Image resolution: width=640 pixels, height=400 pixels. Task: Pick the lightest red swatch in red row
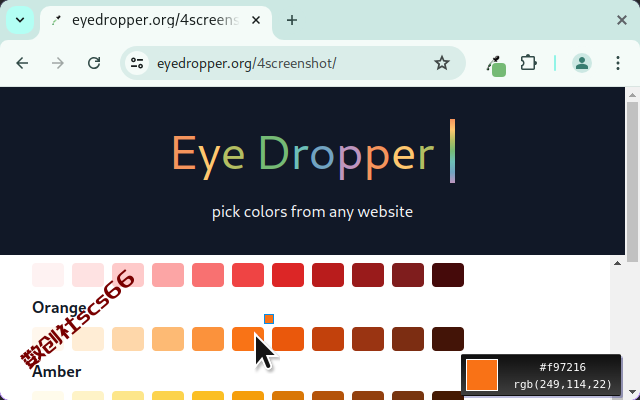click(x=48, y=275)
